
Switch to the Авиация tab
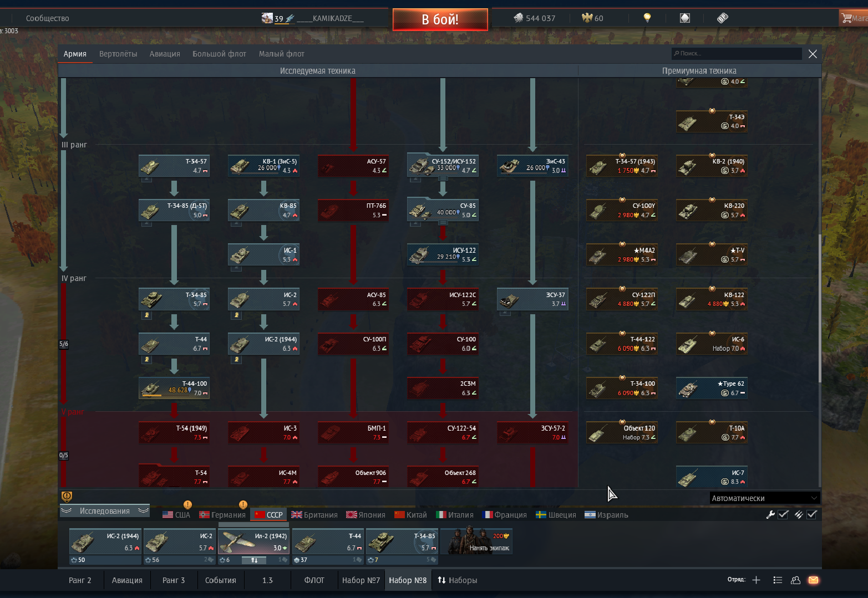(x=165, y=54)
